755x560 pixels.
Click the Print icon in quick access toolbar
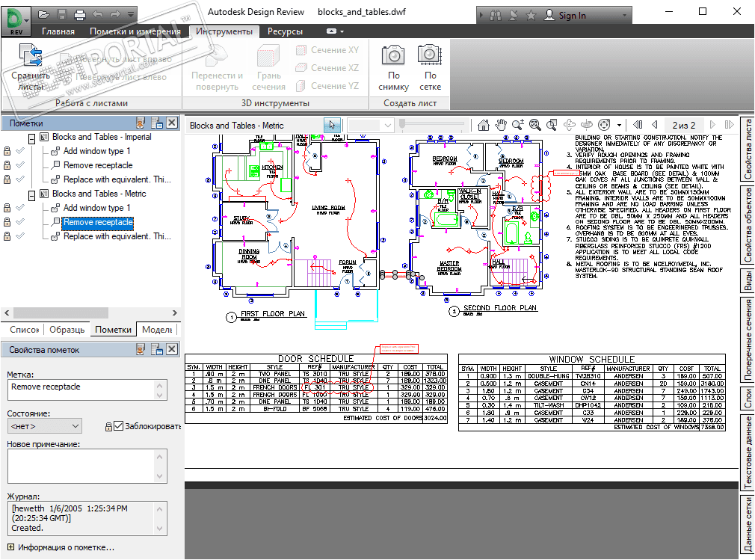coord(79,14)
